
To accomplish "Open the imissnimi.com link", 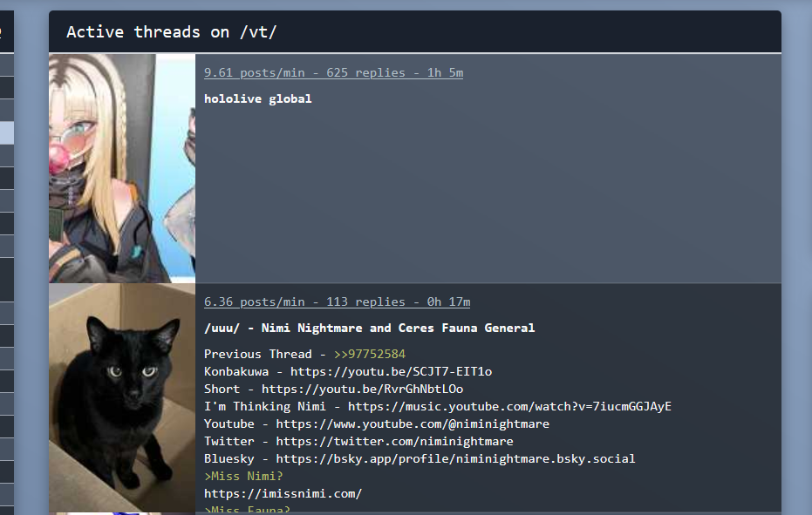I will coord(283,494).
